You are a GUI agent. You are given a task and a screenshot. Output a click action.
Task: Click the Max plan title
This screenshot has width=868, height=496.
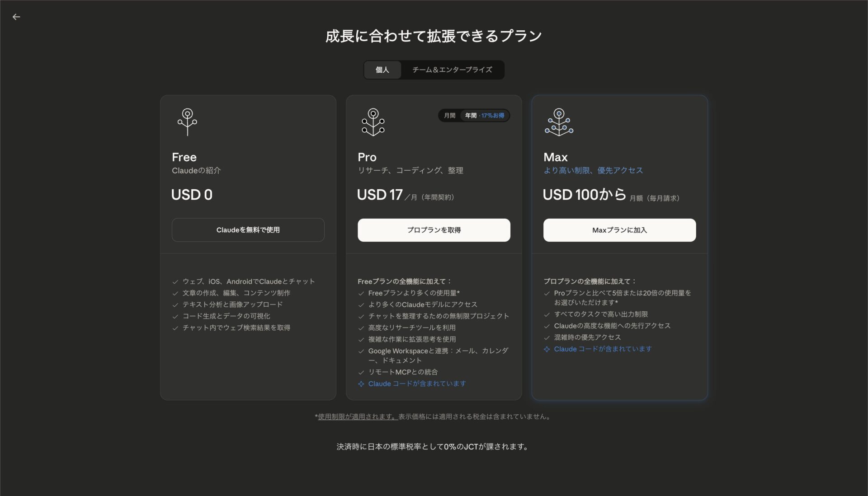555,157
